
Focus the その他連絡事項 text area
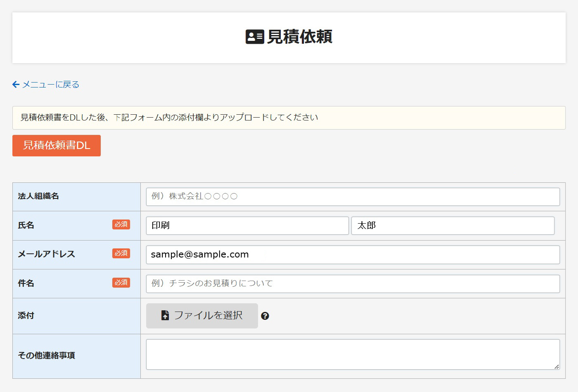(353, 354)
